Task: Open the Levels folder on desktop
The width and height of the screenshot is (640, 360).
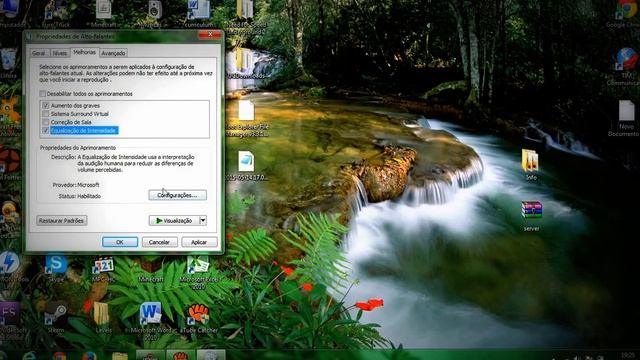Action: coord(102,315)
